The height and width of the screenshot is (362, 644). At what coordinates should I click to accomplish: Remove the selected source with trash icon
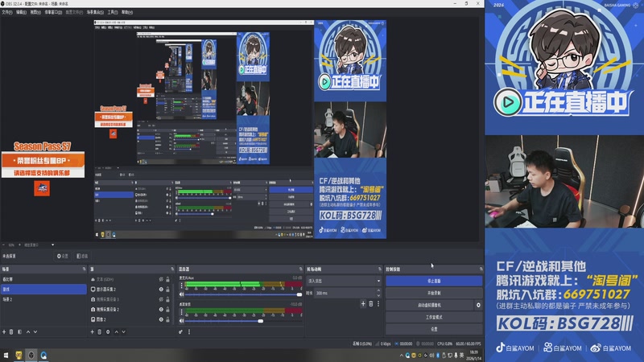[x=99, y=331]
